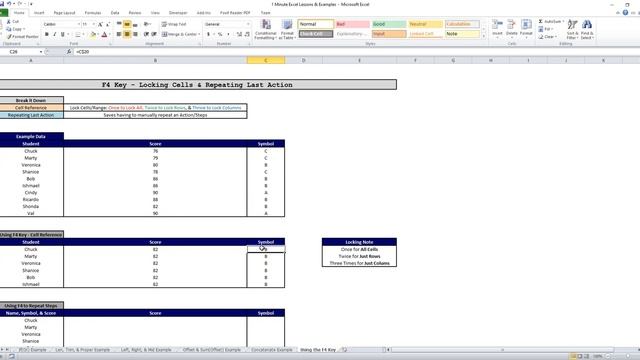
Task: Click the Decrease Font Size button
Action: pyautogui.click(x=108, y=24)
